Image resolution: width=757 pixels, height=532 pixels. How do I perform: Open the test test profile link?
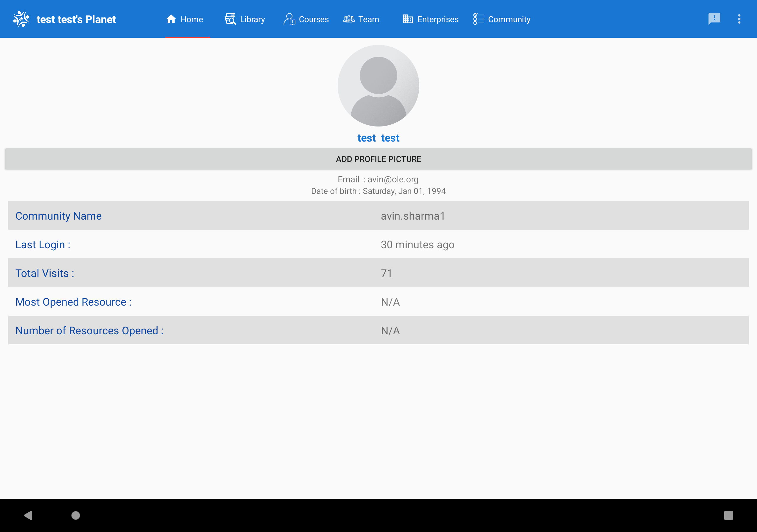[x=378, y=138]
